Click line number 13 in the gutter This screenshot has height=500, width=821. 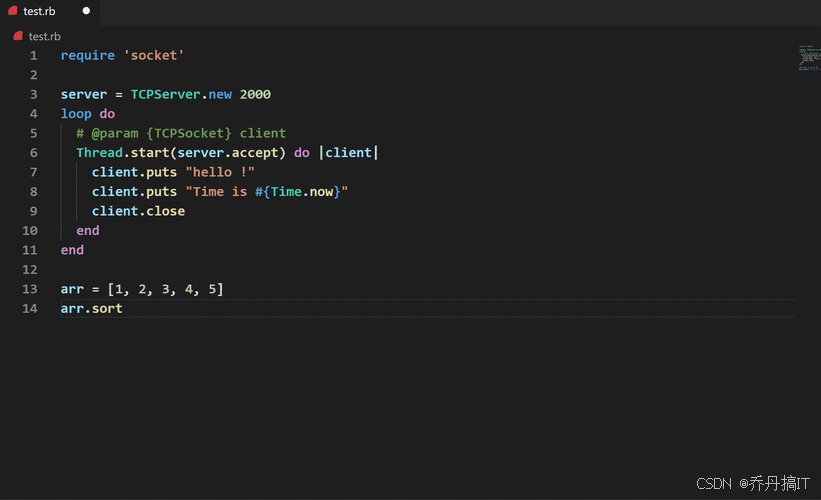point(30,289)
